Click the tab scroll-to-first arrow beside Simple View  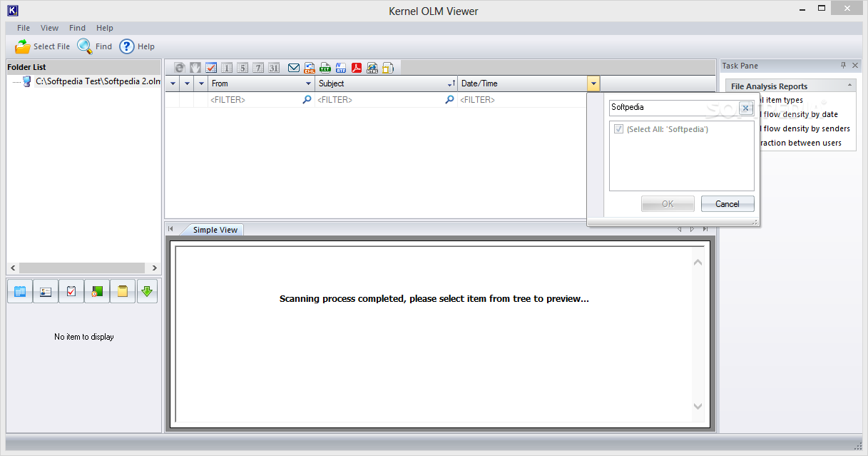click(170, 229)
